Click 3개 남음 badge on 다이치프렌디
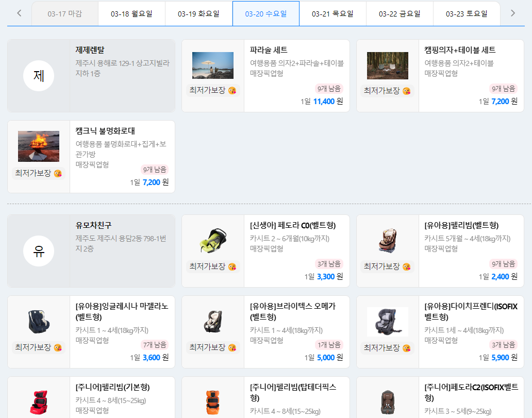The image size is (532, 418). point(504,345)
